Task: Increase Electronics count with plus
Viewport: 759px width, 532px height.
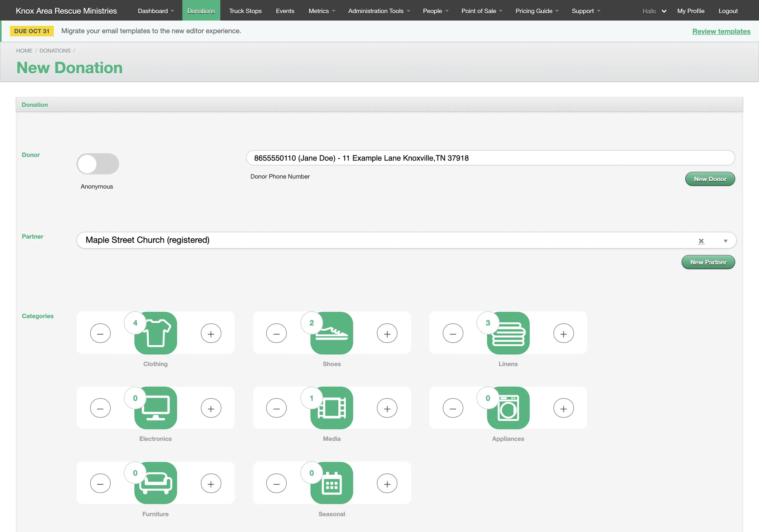Action: pos(211,408)
